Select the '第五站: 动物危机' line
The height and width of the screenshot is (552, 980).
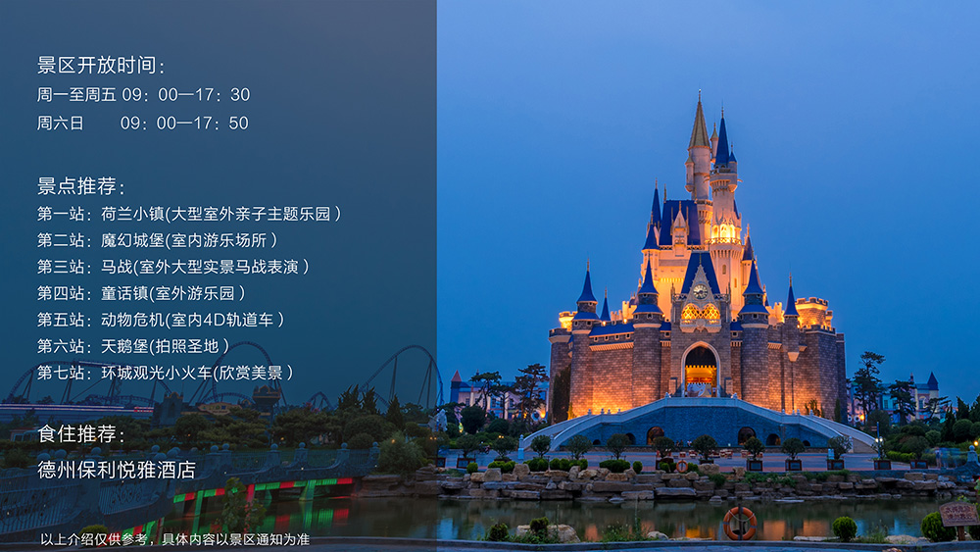[161, 320]
